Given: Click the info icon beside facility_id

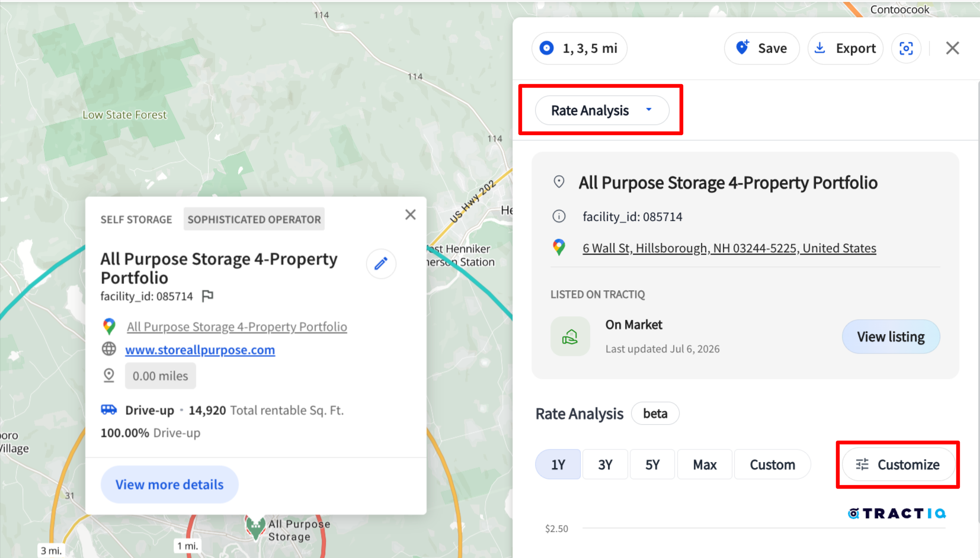Looking at the screenshot, I should pos(559,216).
